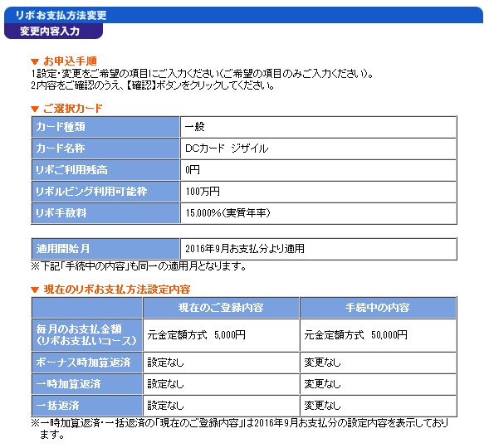
Task: Select 変更なし in 一括返済 row
Action: click(322, 406)
